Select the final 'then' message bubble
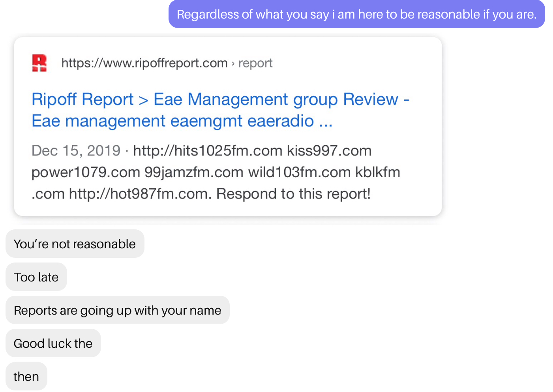553x392 pixels. click(26, 377)
